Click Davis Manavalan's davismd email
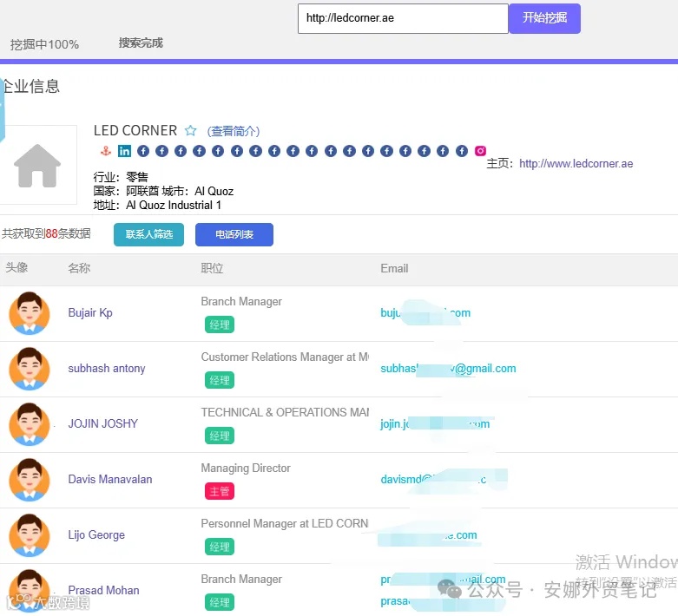The height and width of the screenshot is (616, 678). 433,480
